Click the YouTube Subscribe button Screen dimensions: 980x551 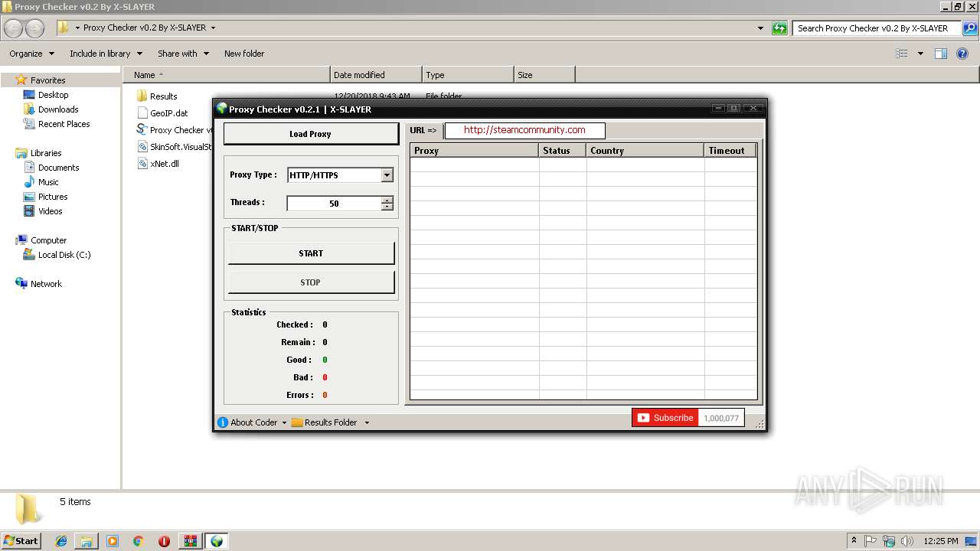[x=665, y=418]
